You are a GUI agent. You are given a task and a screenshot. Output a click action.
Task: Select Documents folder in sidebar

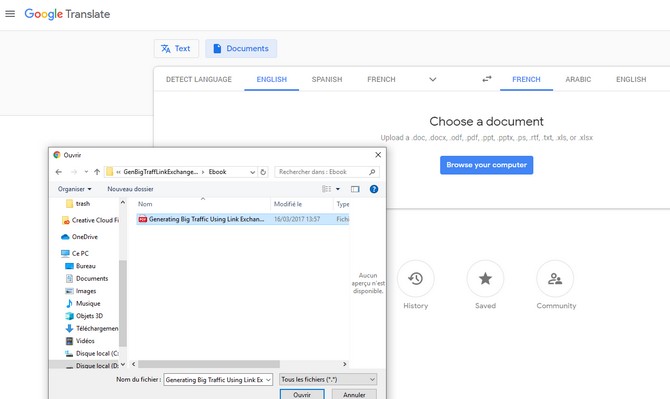tap(87, 279)
